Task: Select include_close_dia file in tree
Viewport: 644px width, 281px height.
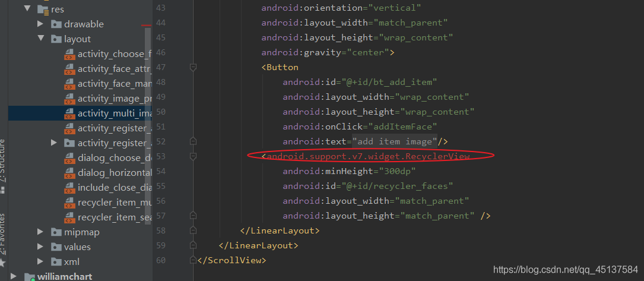Action: tap(115, 187)
